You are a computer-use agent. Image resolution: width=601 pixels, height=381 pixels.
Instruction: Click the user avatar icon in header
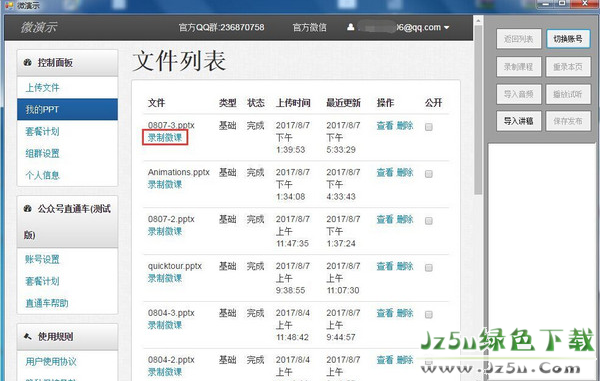(x=350, y=27)
